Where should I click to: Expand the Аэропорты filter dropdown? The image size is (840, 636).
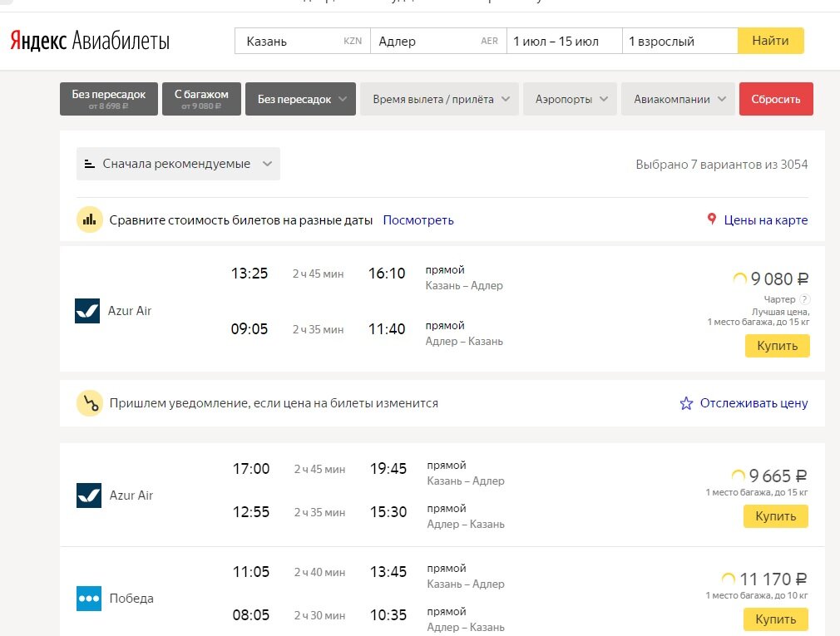[570, 99]
